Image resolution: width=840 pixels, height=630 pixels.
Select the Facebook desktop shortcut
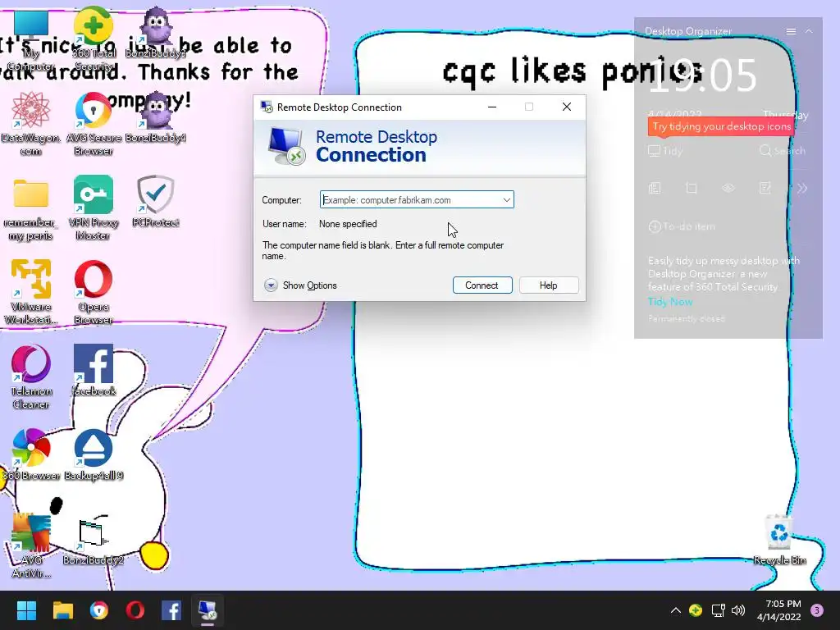[x=94, y=370]
